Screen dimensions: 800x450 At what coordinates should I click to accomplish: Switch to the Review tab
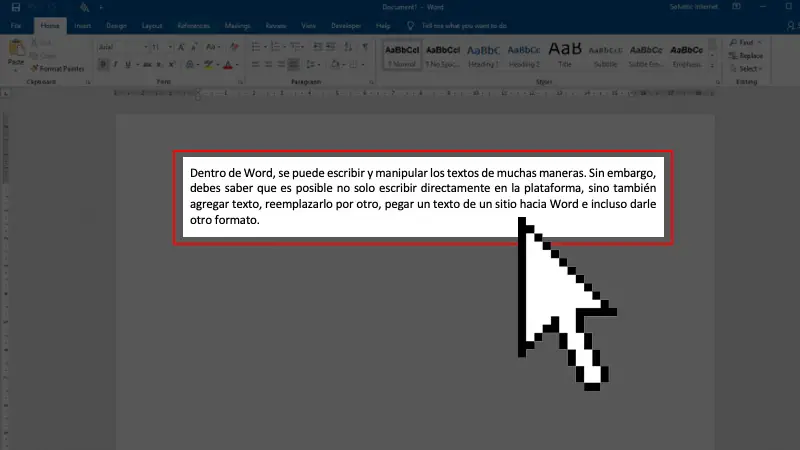click(276, 26)
